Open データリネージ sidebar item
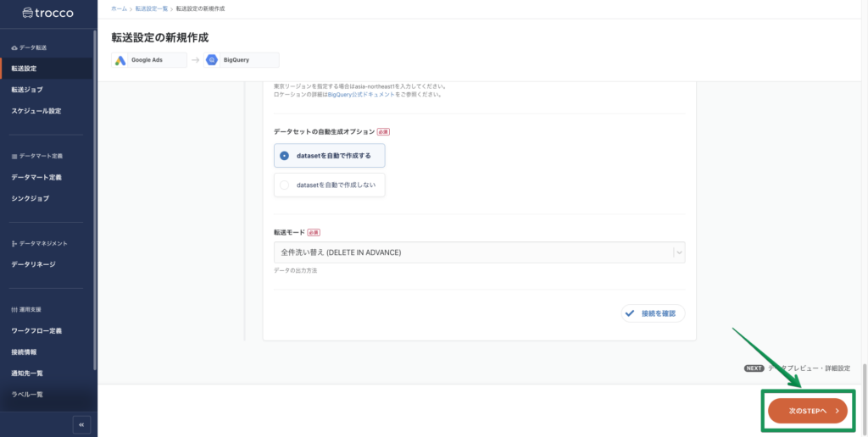This screenshot has height=437, width=868. tap(33, 264)
